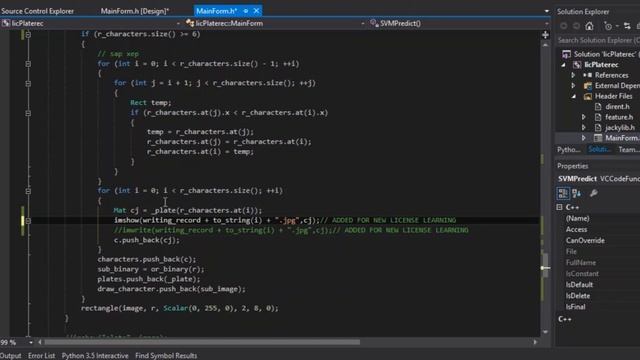Click the Access property row

[598, 229]
